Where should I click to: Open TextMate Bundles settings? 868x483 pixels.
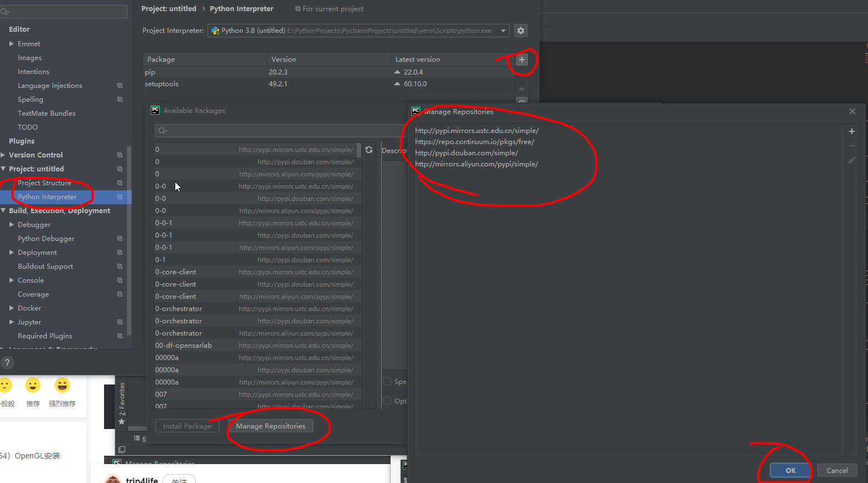[47, 114]
